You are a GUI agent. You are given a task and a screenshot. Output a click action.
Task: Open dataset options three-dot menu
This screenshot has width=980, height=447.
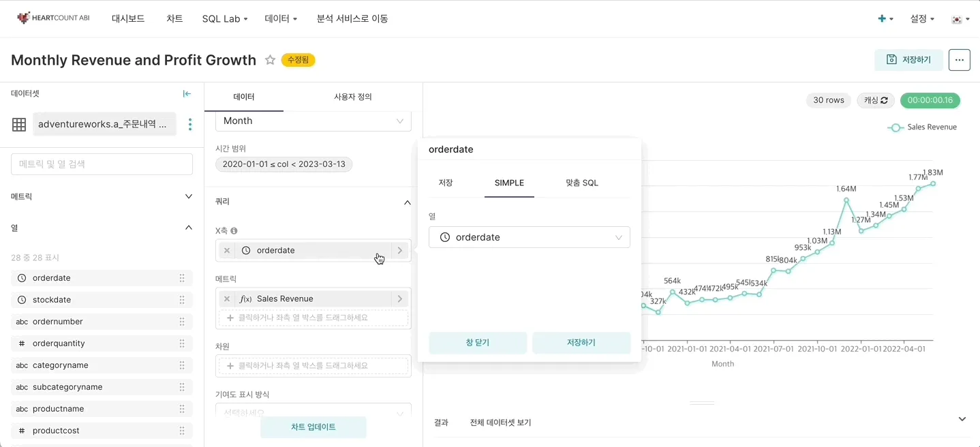pos(190,124)
